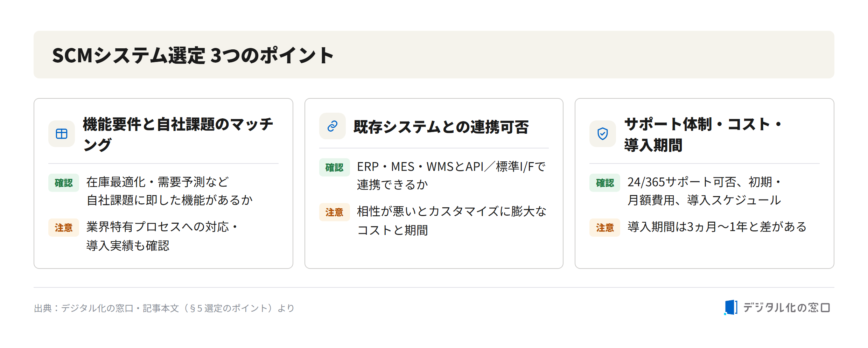Click text 導入期間は3ヵ月〜1年と差がある

click(x=717, y=227)
